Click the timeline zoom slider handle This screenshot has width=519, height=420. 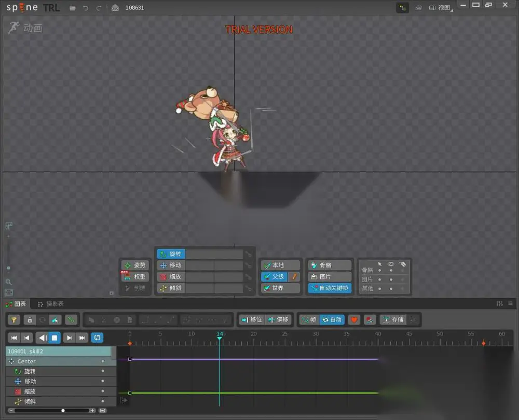[x=63, y=411]
